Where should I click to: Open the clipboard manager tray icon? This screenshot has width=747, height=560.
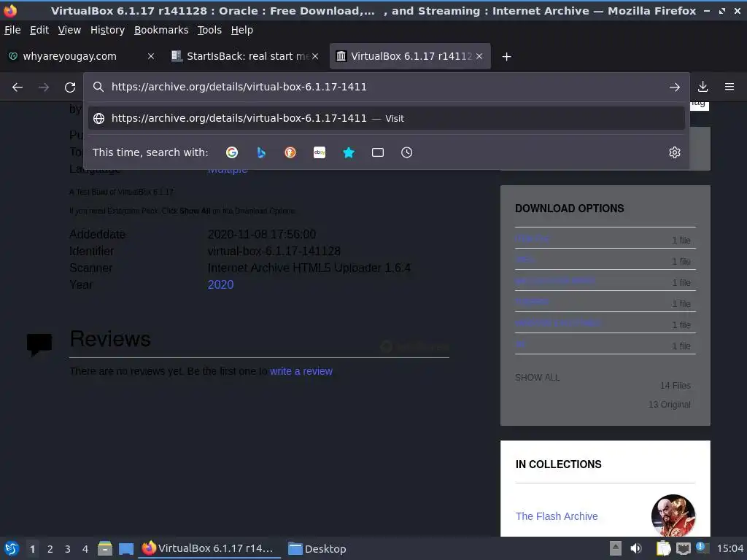pyautogui.click(x=663, y=548)
